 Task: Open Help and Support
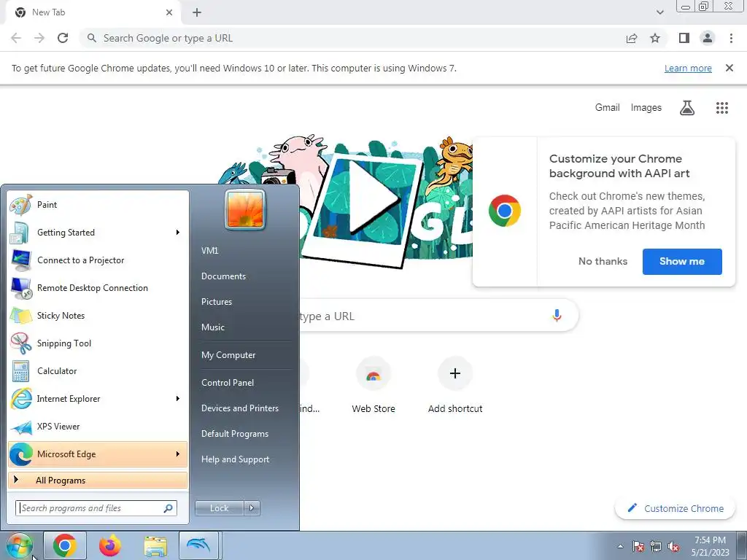click(x=235, y=459)
